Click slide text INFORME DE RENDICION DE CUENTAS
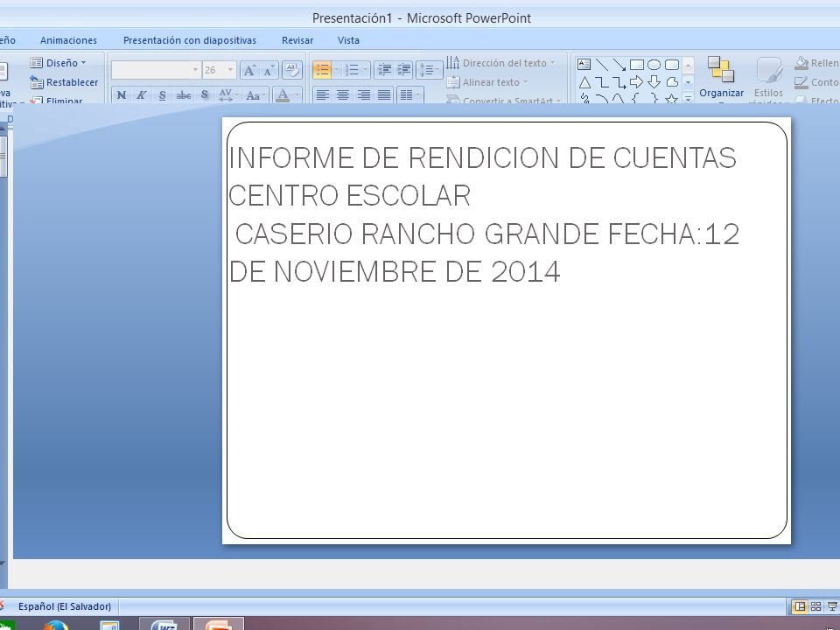This screenshot has height=630, width=840. pyautogui.click(x=482, y=157)
